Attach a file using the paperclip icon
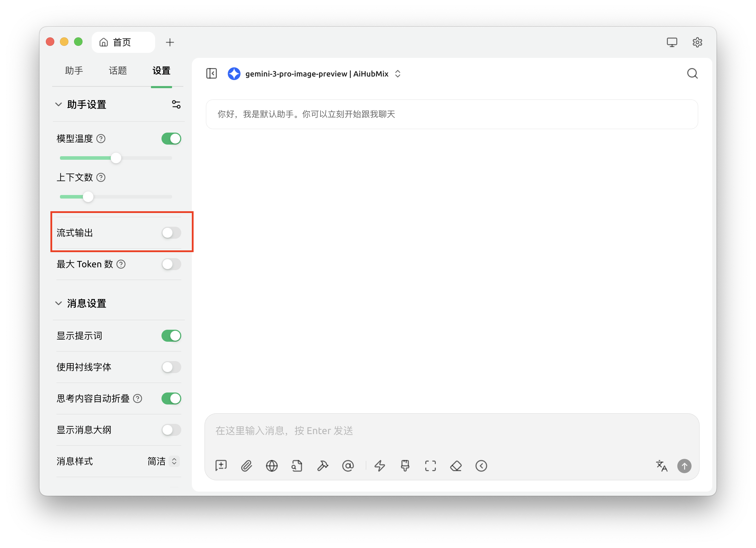The height and width of the screenshot is (548, 756). [247, 466]
